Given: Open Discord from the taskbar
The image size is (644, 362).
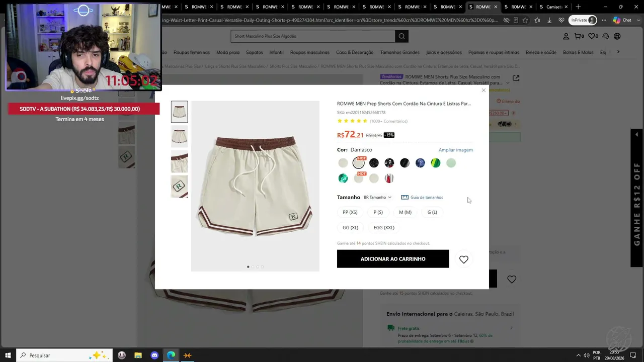Looking at the screenshot, I should click(154, 355).
